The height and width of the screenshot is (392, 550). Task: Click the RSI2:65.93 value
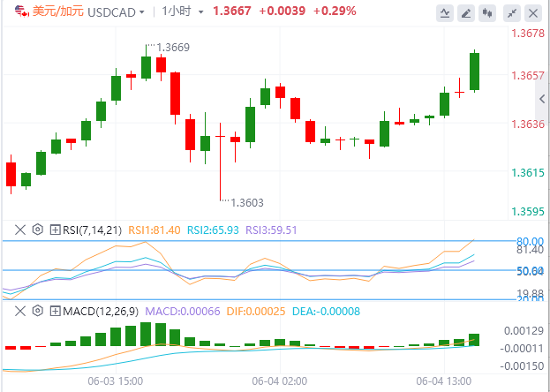click(213, 230)
